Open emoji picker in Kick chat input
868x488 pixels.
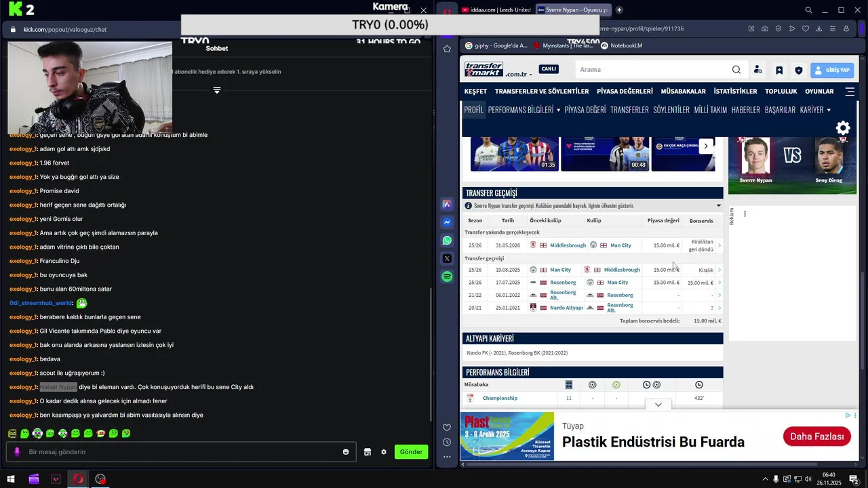346,452
